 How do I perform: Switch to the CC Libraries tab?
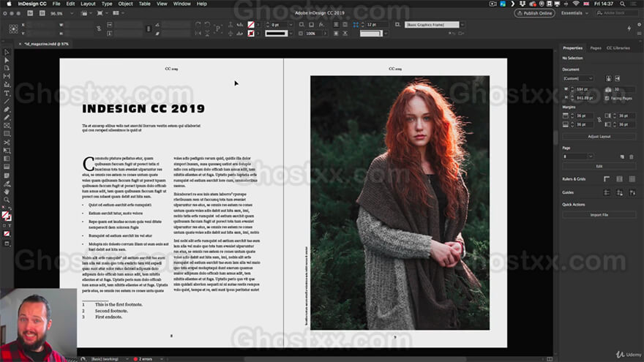(x=618, y=48)
